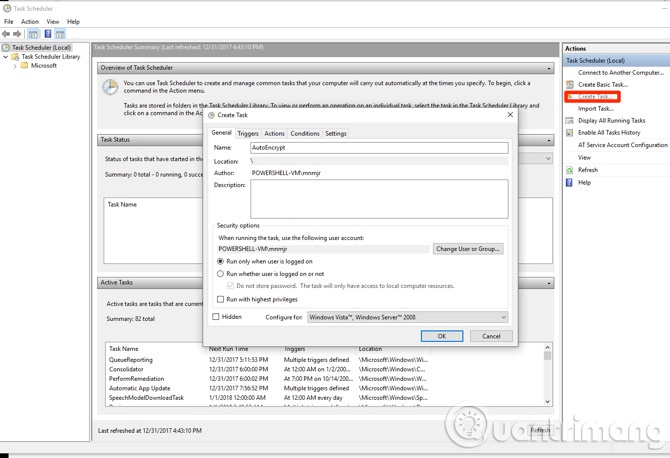The height and width of the screenshot is (458, 670).
Task: Select the Automatic App Update task row
Action: click(x=268, y=388)
